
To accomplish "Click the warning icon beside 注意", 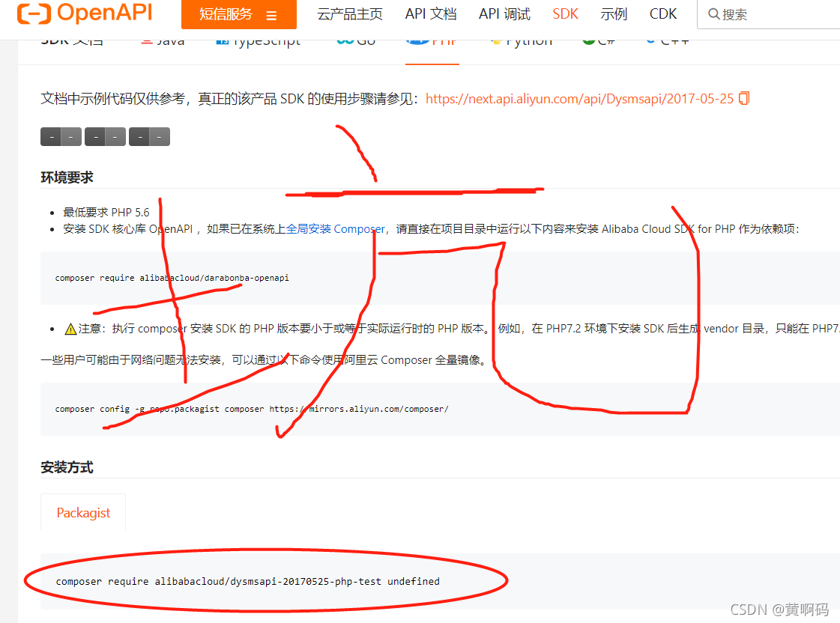I will [x=70, y=329].
